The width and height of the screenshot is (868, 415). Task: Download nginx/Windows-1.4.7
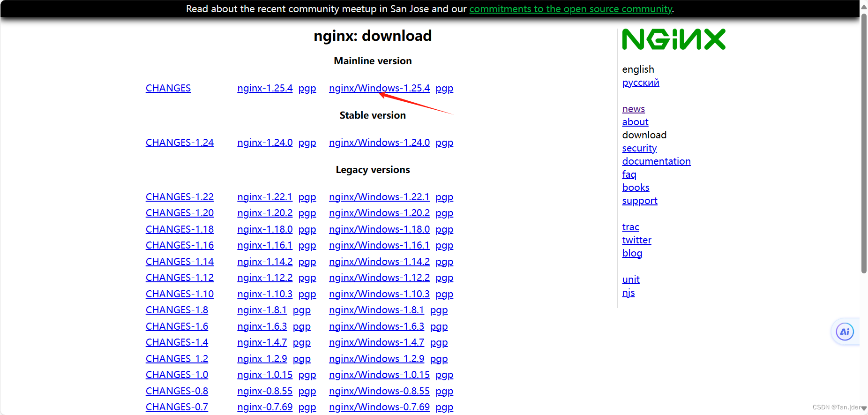[x=376, y=342]
